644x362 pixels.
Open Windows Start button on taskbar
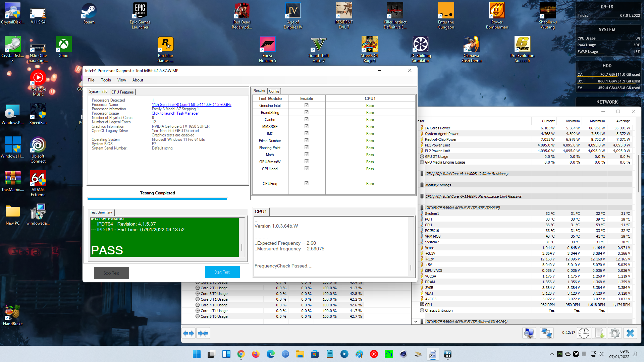197,354
